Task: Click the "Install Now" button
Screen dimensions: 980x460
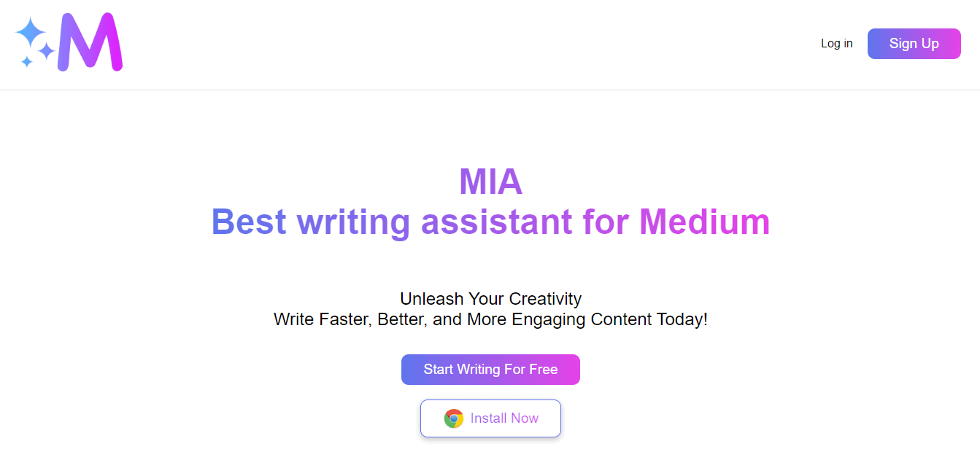Action: click(490, 418)
